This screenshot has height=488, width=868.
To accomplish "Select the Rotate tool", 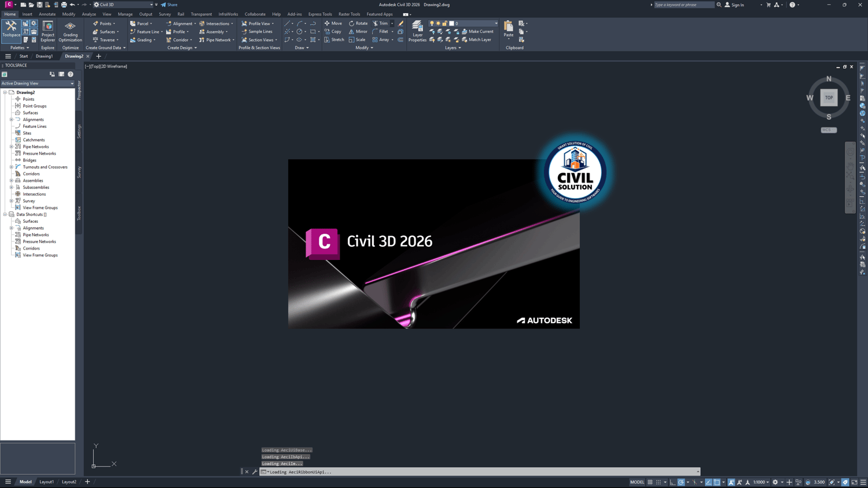I will (x=358, y=24).
